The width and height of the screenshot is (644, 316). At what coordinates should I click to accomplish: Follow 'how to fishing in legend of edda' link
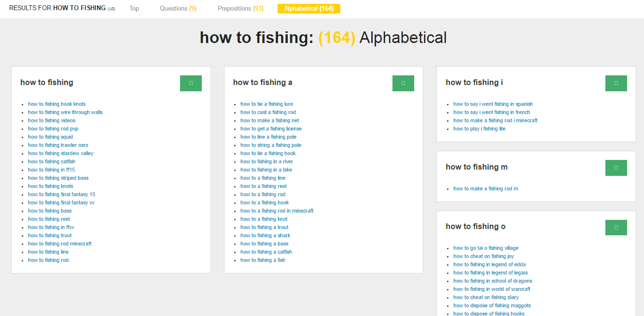tap(490, 264)
